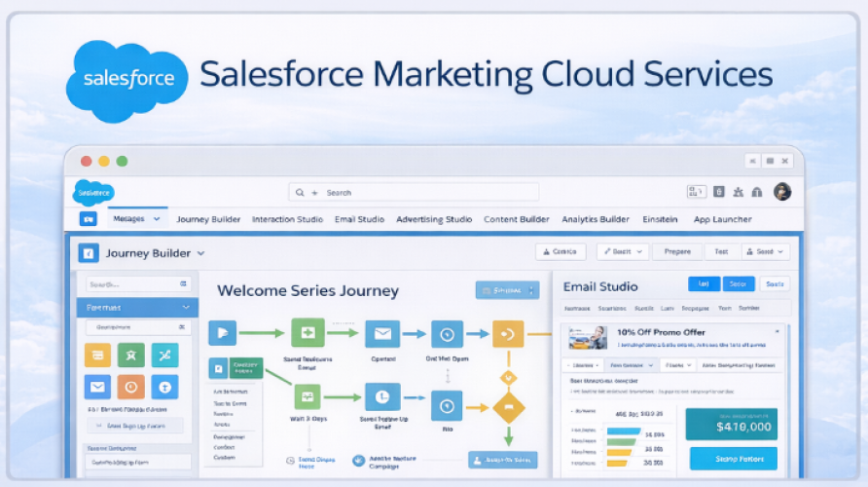
Task: Open the App Launcher tab
Action: (x=722, y=219)
